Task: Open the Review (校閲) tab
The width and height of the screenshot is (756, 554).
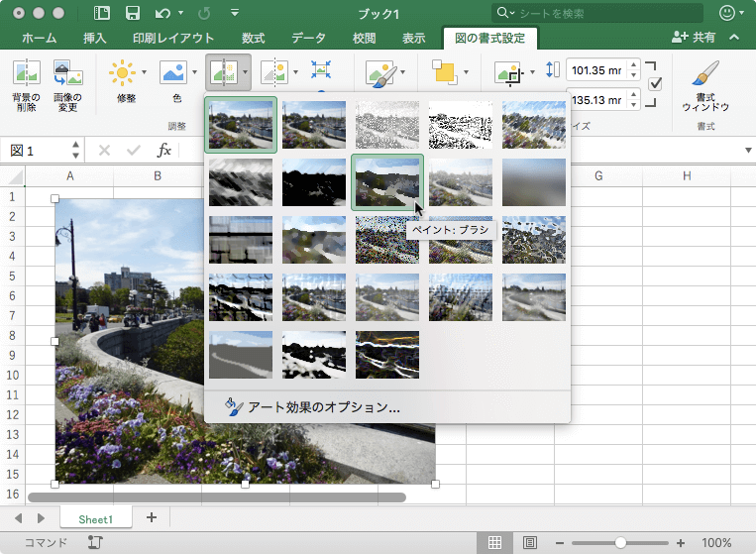Action: [364, 38]
